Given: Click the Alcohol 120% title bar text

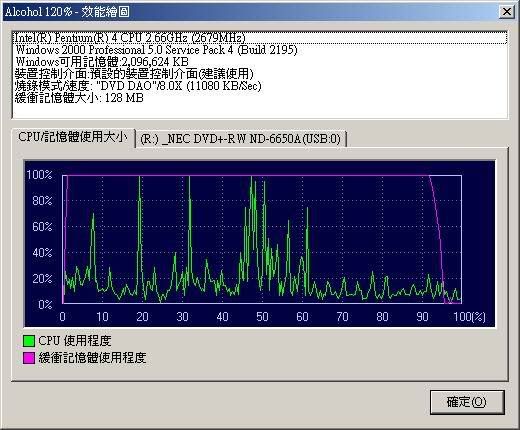Looking at the screenshot, I should (67, 12).
